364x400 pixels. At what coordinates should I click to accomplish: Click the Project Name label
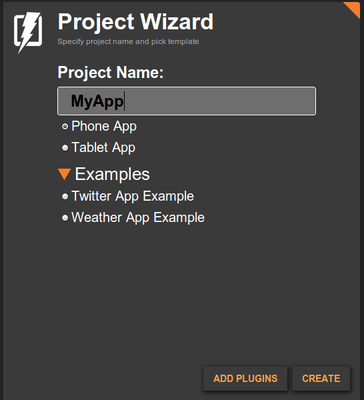(x=111, y=72)
